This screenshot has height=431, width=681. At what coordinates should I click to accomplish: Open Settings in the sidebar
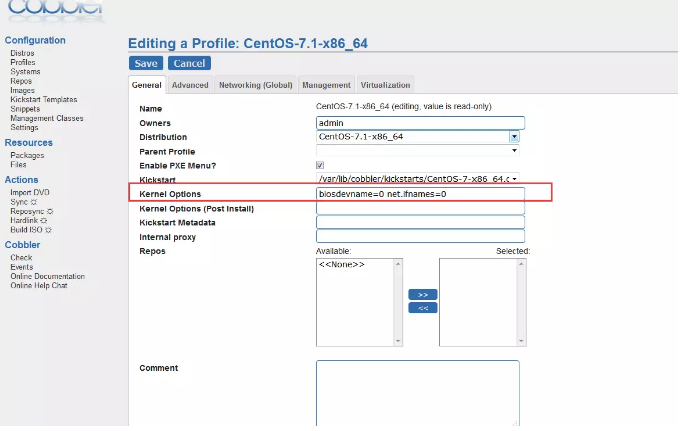24,127
